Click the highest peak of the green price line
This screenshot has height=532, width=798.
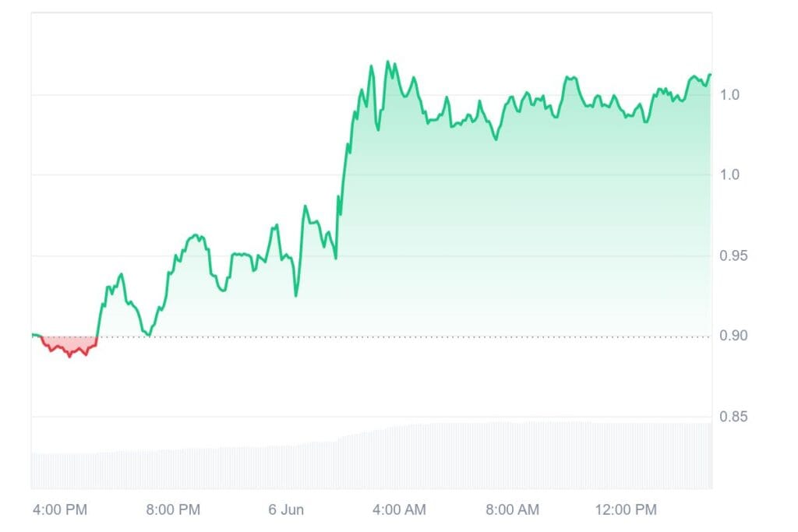click(388, 62)
